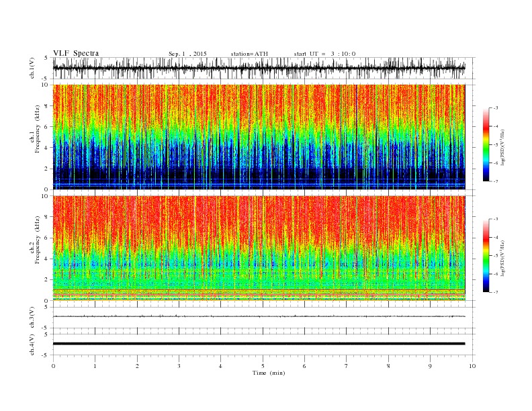The width and height of the screenshot is (532, 411).
Task: Click time axis tick label "1"
Action: [x=95, y=366]
